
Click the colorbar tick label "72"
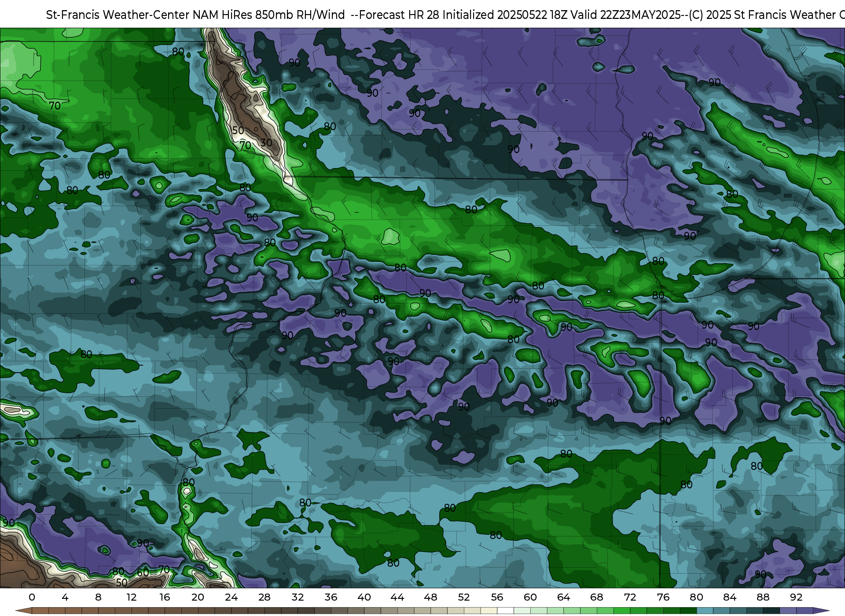630,597
